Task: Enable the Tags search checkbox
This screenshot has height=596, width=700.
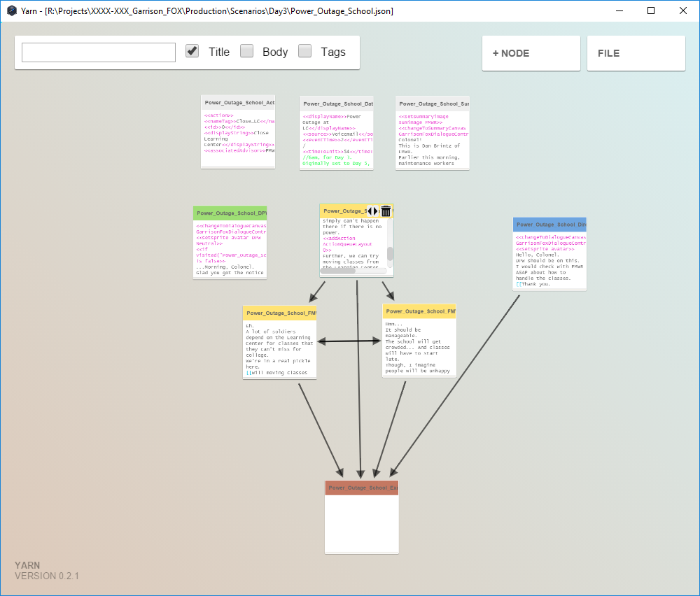Action: [x=305, y=51]
